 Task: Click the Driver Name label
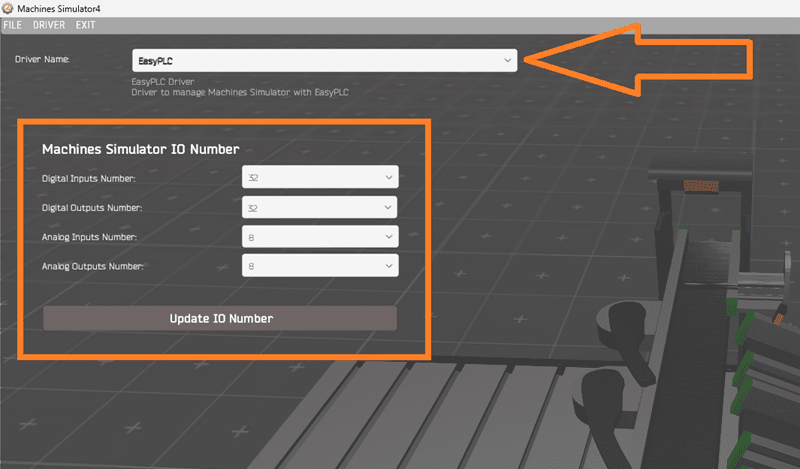42,59
